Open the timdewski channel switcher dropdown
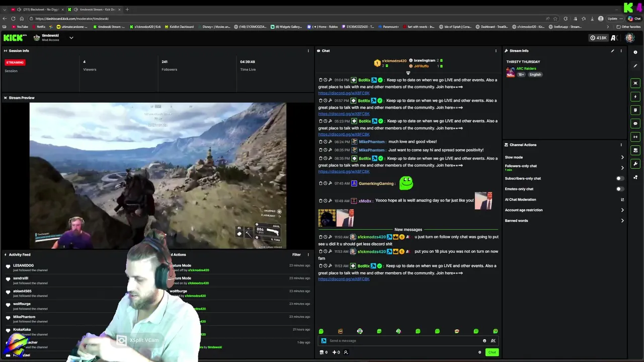Viewport: 644px width, 362px height. [71, 38]
